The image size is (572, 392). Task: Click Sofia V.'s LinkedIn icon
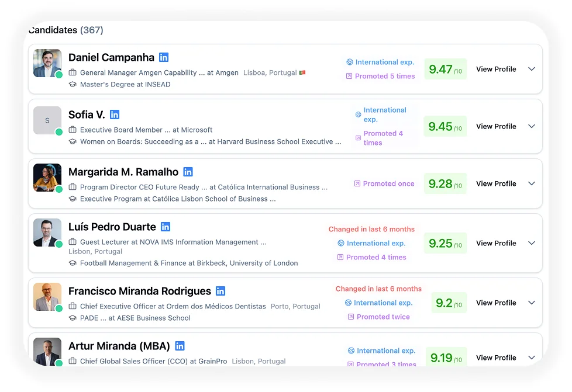coord(115,115)
